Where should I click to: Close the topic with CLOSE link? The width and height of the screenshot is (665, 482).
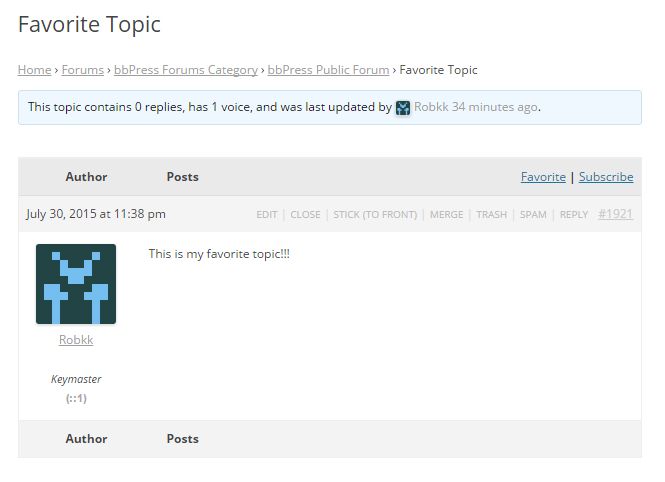point(305,215)
